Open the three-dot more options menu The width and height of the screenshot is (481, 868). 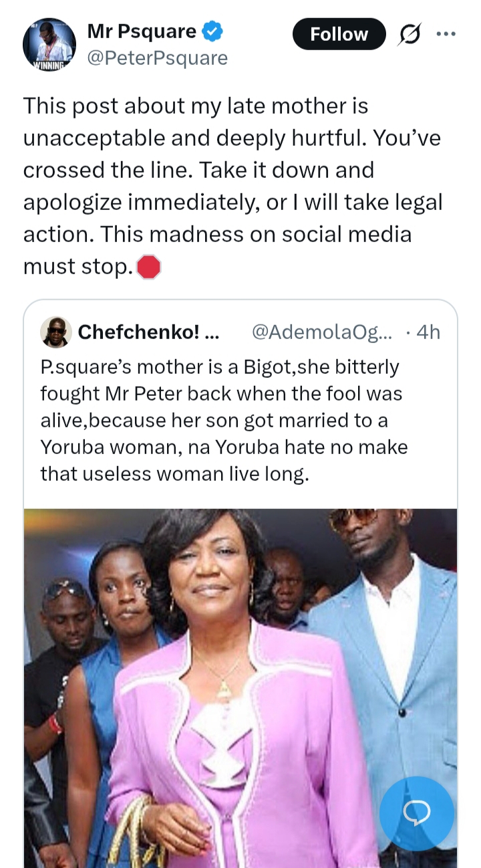(446, 33)
